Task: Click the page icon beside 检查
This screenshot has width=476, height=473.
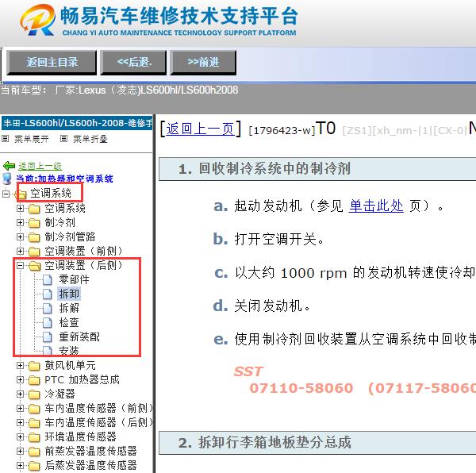Action: [48, 323]
